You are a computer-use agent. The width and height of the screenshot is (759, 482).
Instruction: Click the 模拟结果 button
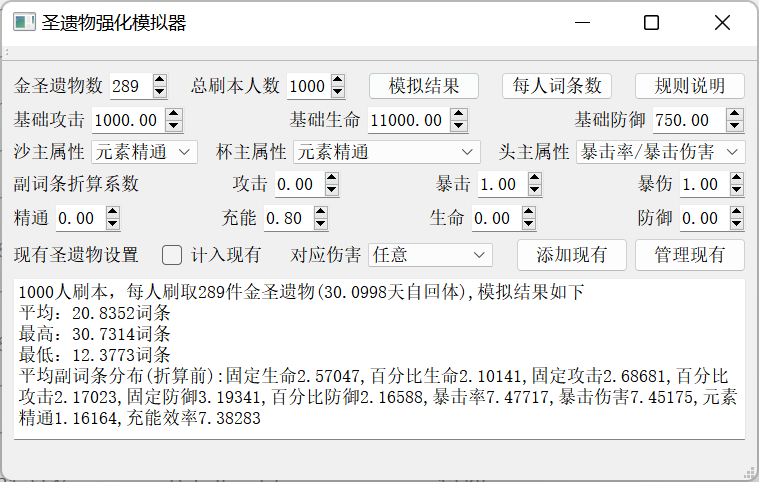tap(424, 86)
